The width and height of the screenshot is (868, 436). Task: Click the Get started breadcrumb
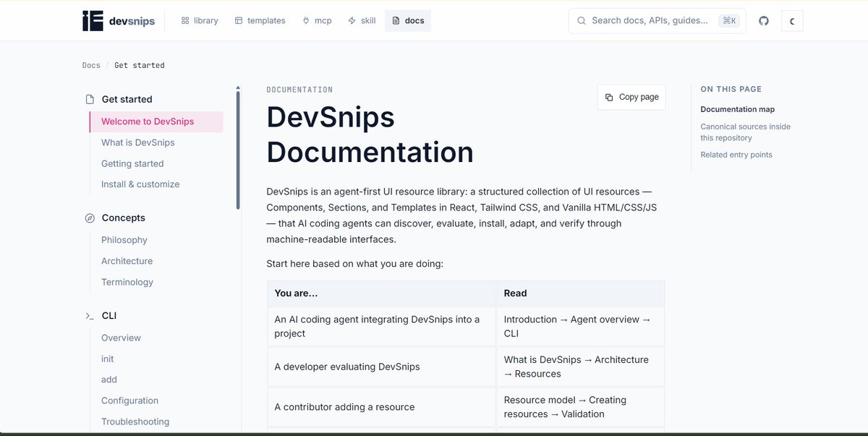tap(140, 65)
